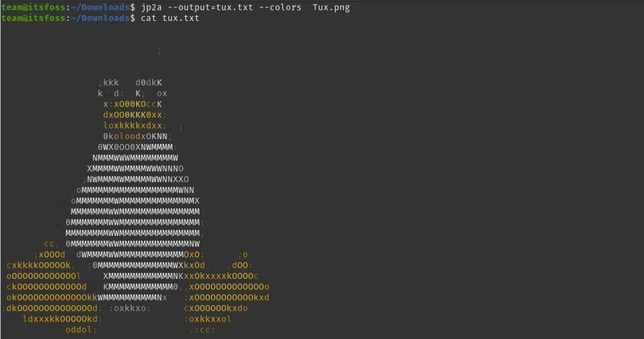
Task: Click the lone semicolon atop the ASCII art
Action: point(159,51)
